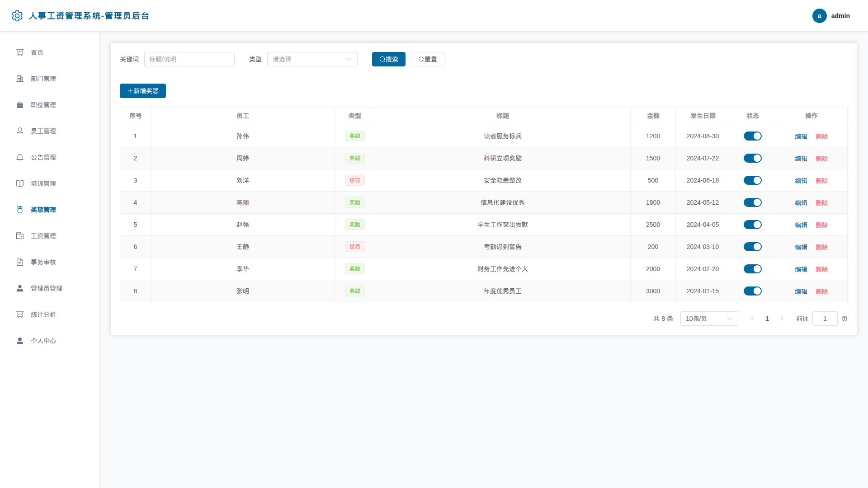This screenshot has width=868, height=488.
Task: Open 工资管理 menu item
Action: coord(50,236)
